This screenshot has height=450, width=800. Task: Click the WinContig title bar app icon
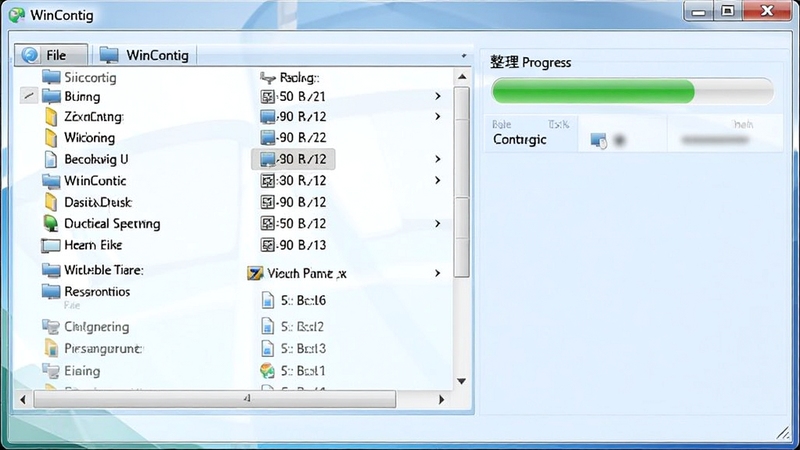click(17, 15)
